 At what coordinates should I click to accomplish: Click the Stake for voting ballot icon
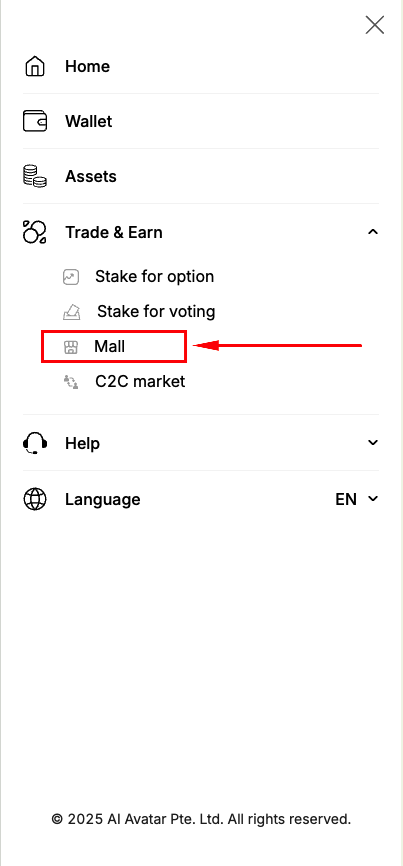click(x=72, y=312)
